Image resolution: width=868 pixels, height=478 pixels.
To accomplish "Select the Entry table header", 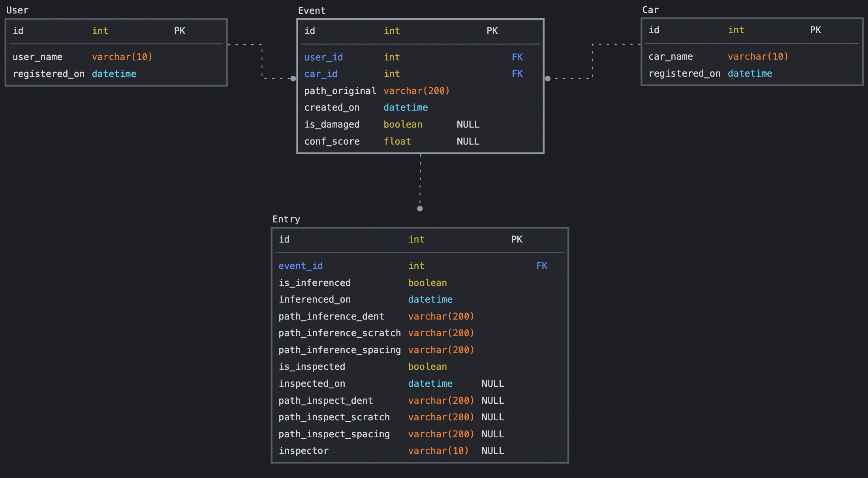I will pyautogui.click(x=286, y=219).
